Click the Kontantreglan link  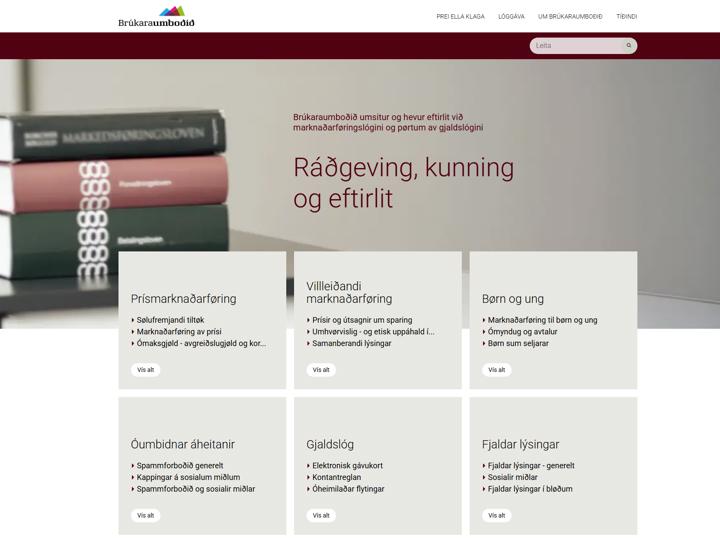[x=338, y=478]
